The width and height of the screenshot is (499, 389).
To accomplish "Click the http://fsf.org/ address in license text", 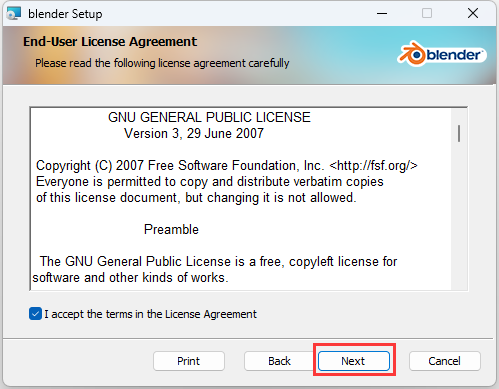I will click(x=373, y=165).
